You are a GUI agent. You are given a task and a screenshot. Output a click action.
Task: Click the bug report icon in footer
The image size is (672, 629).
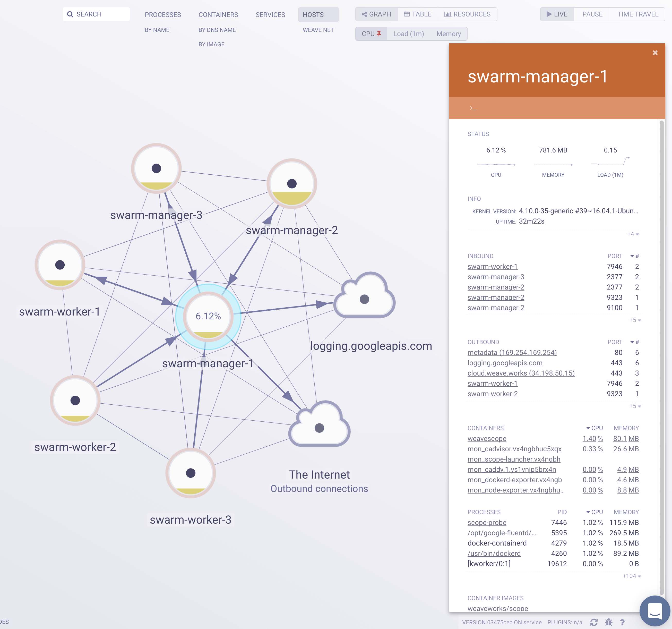[x=608, y=622]
